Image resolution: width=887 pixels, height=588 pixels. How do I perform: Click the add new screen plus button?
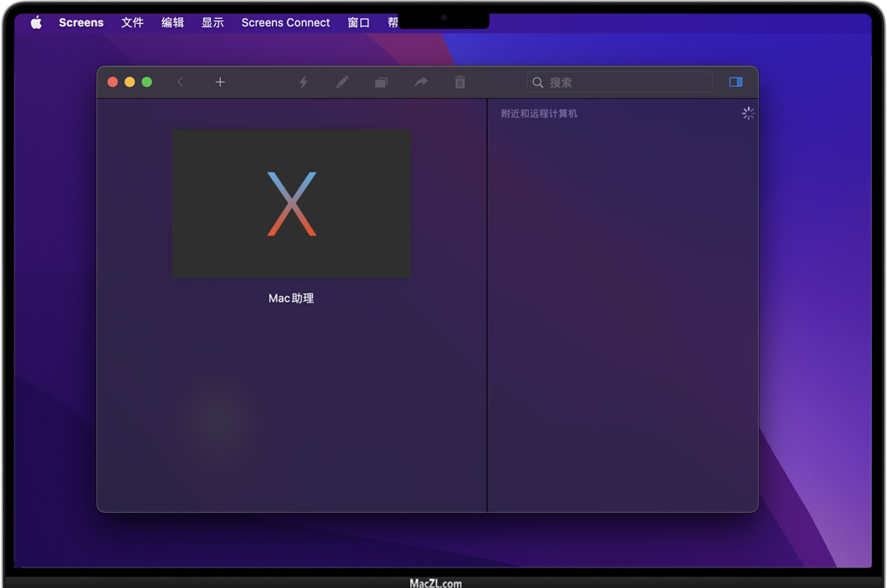(220, 82)
